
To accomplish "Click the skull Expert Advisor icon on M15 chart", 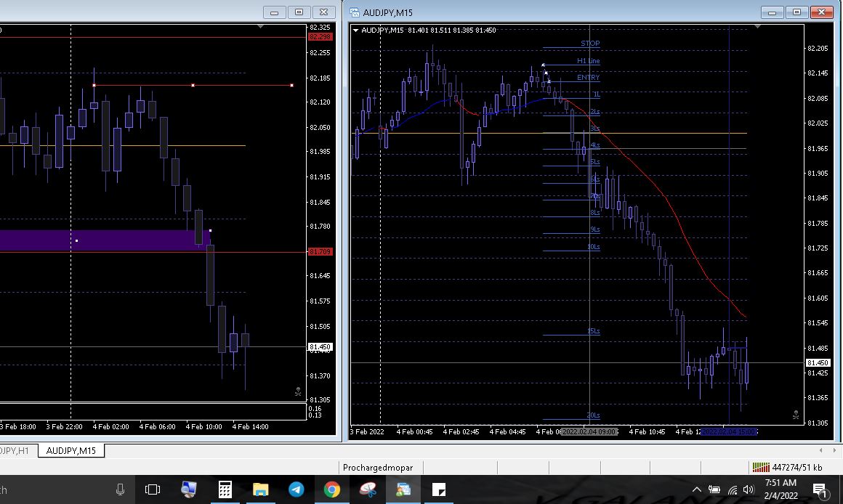I will (796, 415).
